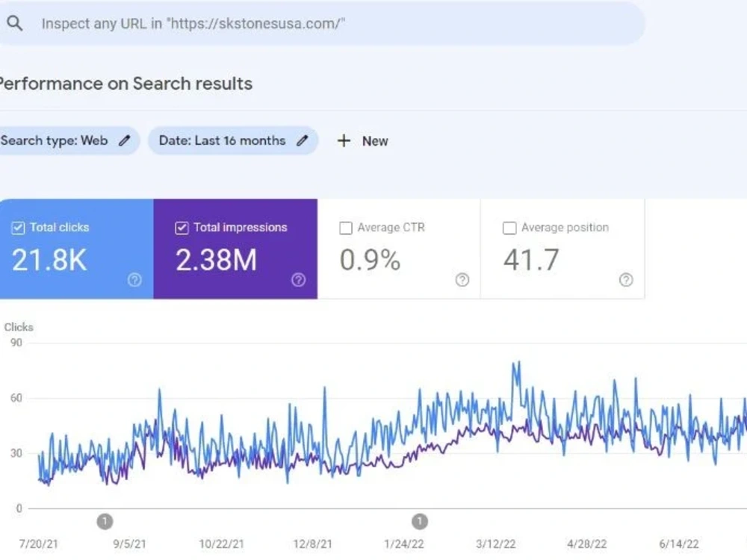Click the 60 y-axis value
Screen dimensions: 747x560
pyautogui.click(x=16, y=398)
